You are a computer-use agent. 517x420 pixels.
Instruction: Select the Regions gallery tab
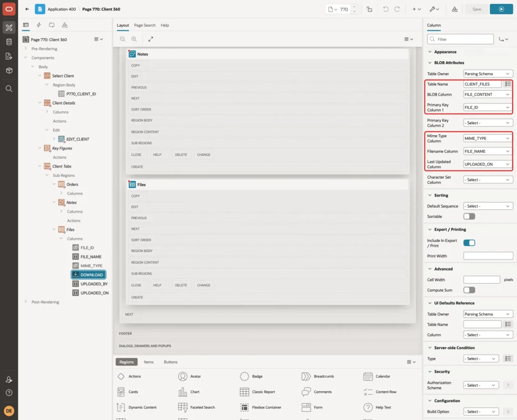[x=126, y=362]
